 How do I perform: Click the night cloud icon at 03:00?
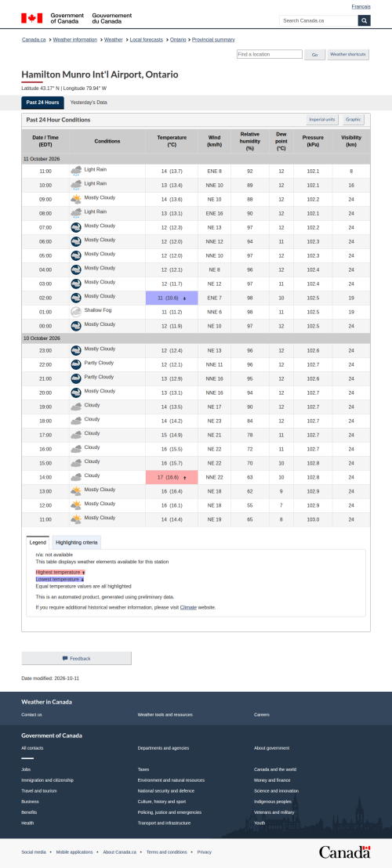[76, 284]
